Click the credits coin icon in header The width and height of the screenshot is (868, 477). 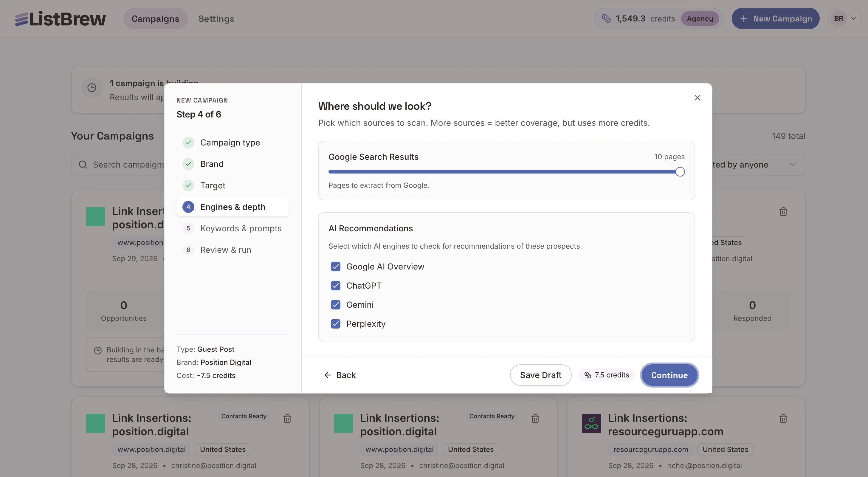click(606, 18)
